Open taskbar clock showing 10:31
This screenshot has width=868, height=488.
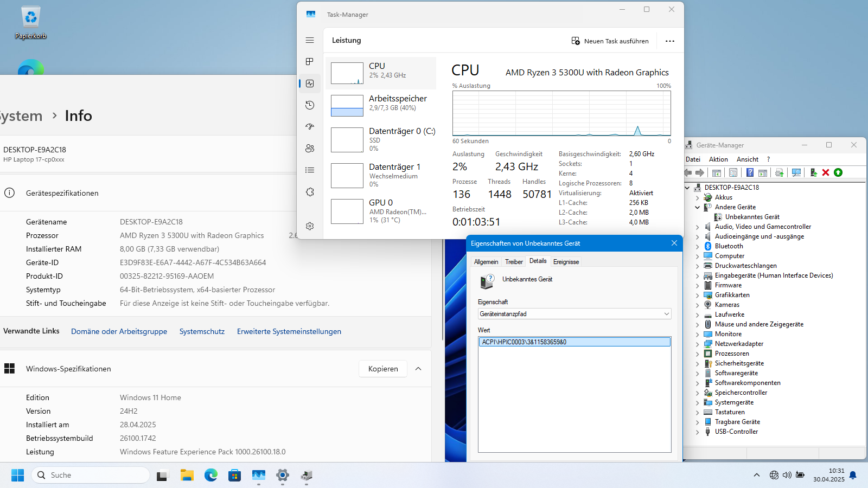click(829, 476)
